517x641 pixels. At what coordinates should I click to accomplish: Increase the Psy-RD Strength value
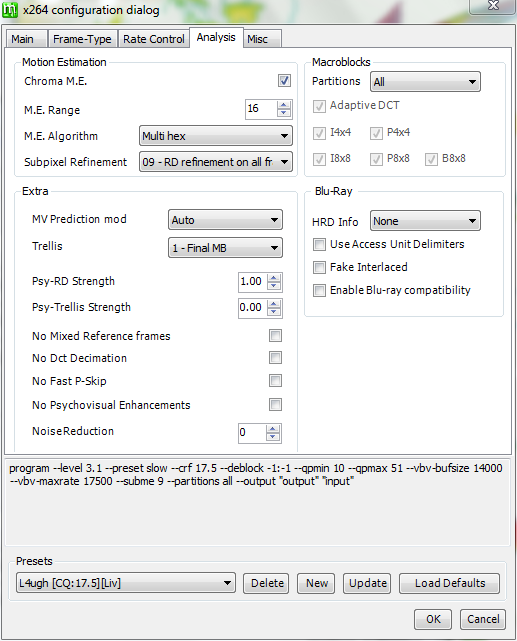274,278
